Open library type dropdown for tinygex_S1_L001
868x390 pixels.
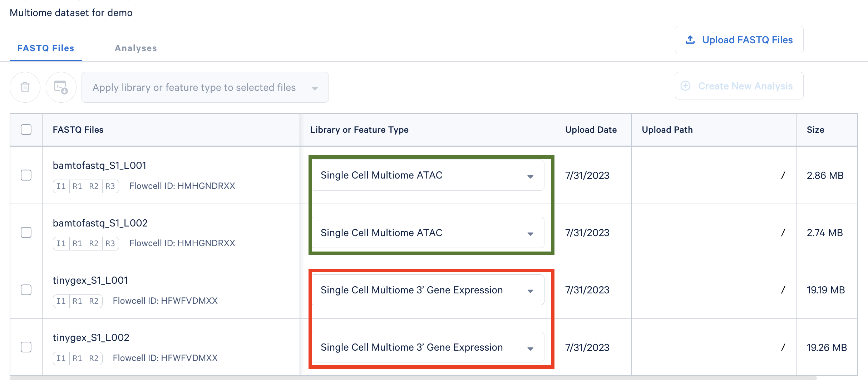tap(428, 290)
